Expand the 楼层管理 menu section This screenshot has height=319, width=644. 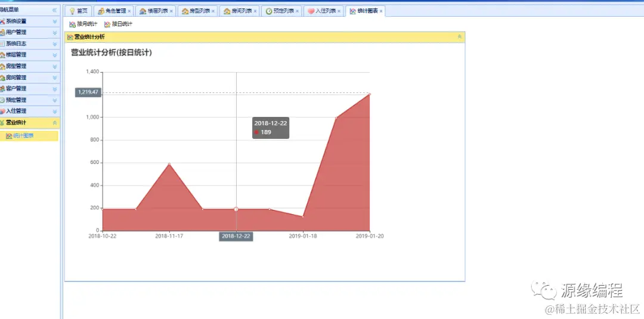[55, 55]
